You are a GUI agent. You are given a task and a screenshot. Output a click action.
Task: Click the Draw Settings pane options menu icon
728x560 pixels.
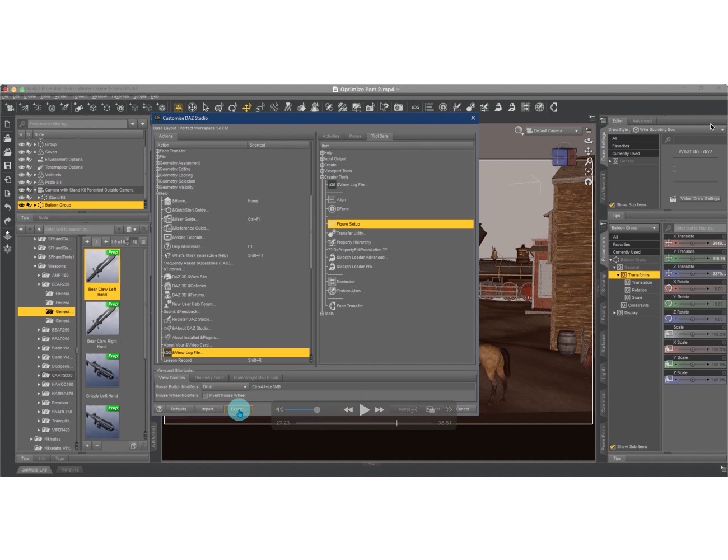click(x=603, y=120)
